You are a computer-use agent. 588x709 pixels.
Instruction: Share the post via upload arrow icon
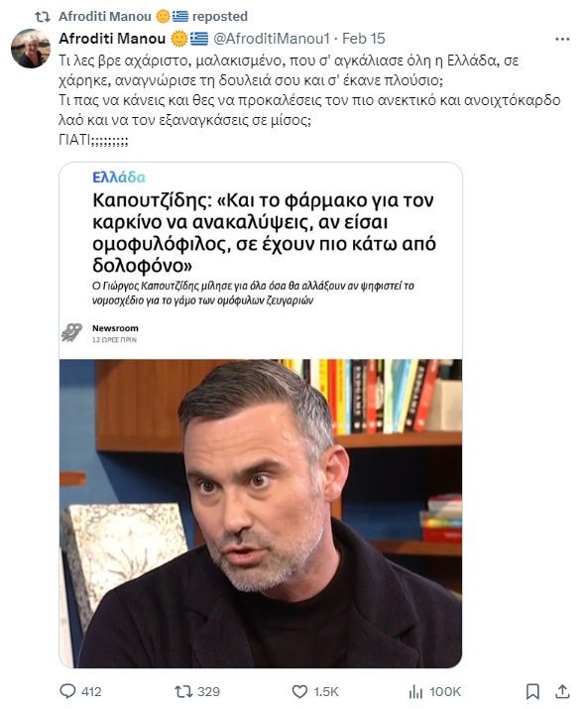562,691
